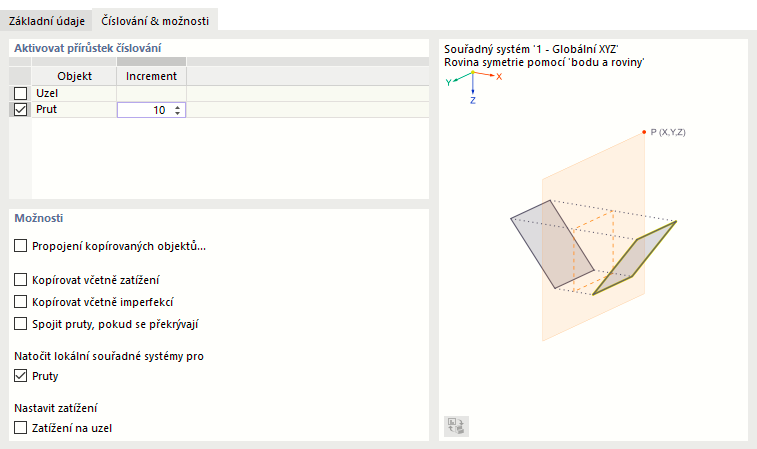
Task: Uncheck the Prut numbering checkbox
Action: coord(21,110)
